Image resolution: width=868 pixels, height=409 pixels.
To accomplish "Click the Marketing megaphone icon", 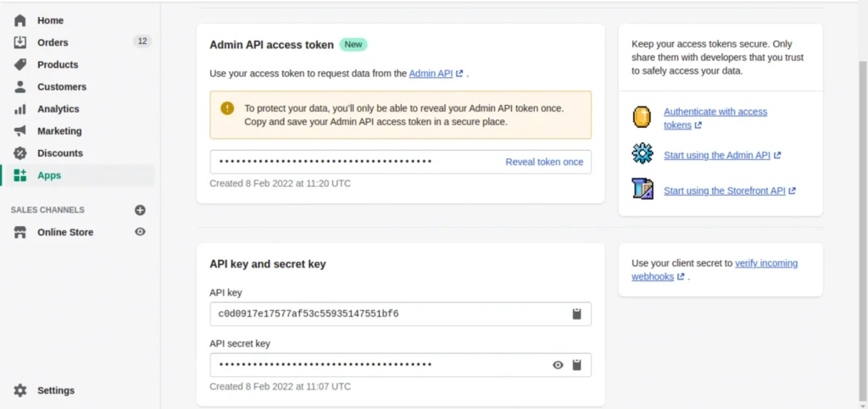I will click(x=20, y=131).
